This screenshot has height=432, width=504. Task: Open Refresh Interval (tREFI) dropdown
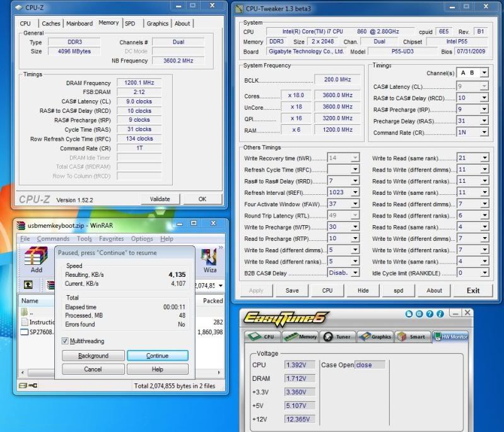[x=355, y=192]
